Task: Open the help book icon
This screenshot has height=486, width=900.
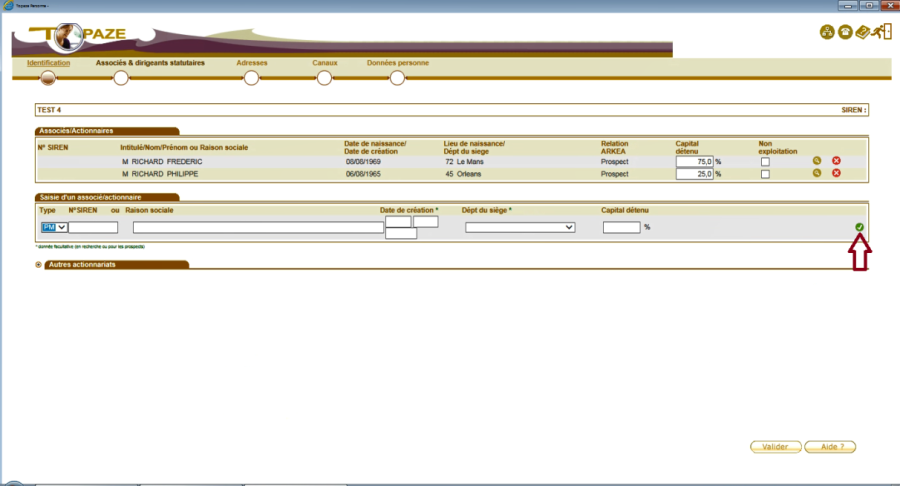Action: pos(862,32)
